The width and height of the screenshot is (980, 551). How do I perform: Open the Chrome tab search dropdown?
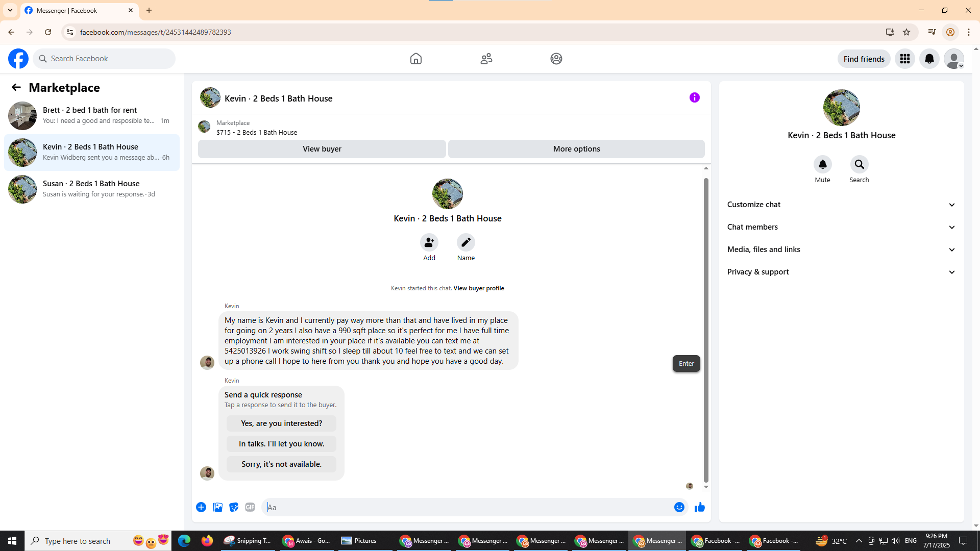tap(10, 10)
